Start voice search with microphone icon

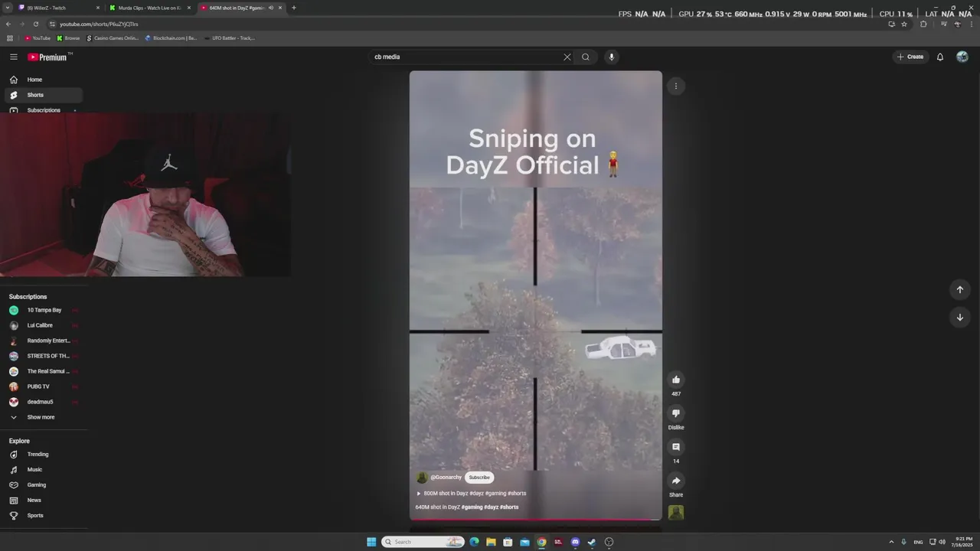tap(611, 57)
